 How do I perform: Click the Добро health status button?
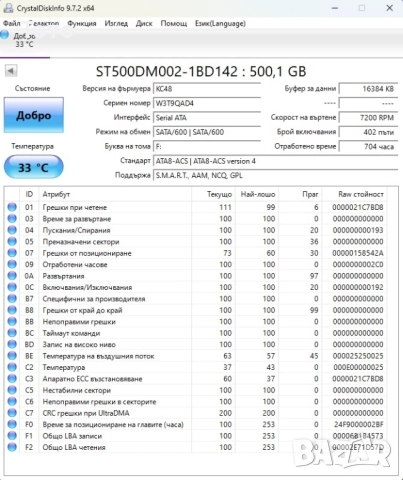coord(34,115)
